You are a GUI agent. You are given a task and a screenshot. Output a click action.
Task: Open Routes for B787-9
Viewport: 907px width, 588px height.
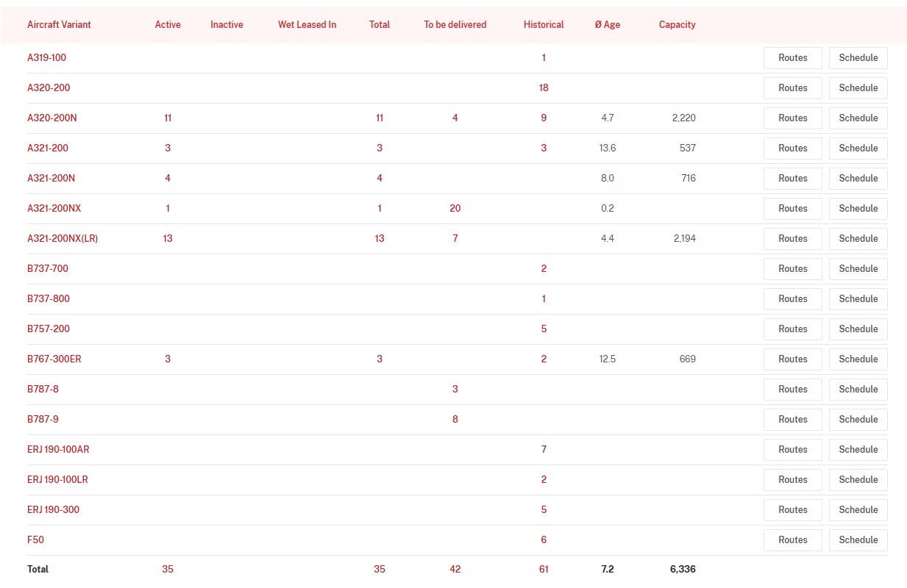point(793,420)
